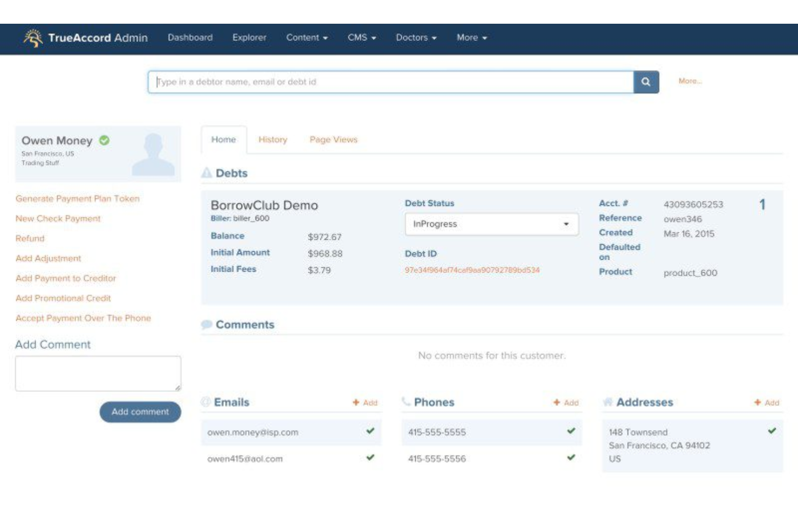Click the balance value $972.67
The height and width of the screenshot is (532, 798).
pyautogui.click(x=325, y=237)
